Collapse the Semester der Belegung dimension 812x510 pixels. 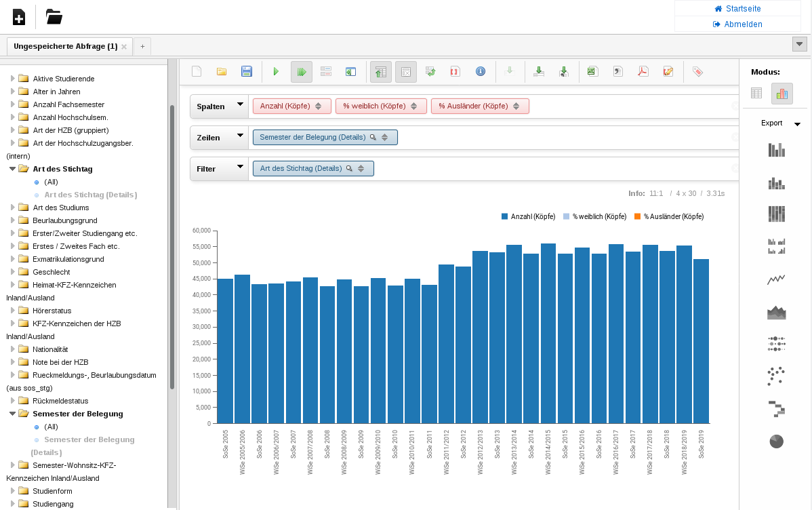pos(12,414)
